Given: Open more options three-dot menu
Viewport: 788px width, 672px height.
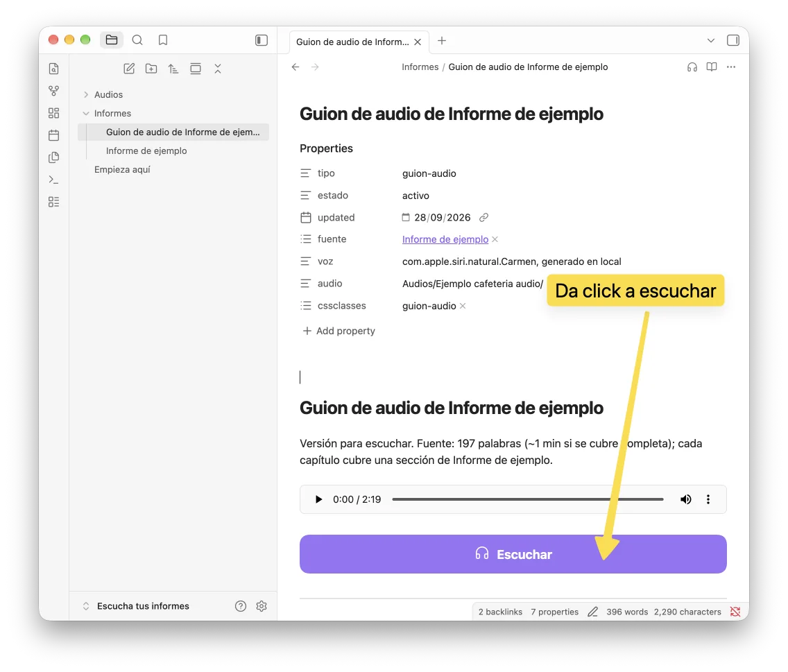Looking at the screenshot, I should [731, 67].
